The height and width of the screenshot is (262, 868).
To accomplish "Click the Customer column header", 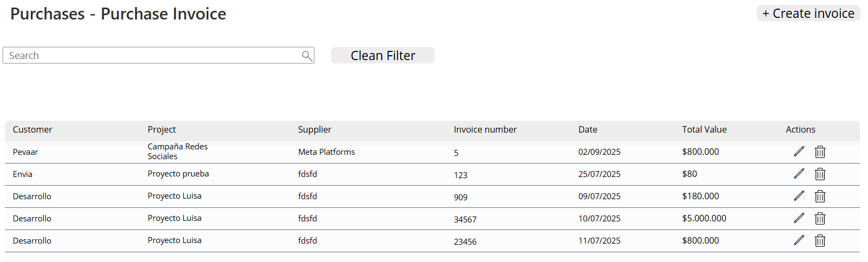I will click(x=32, y=130).
